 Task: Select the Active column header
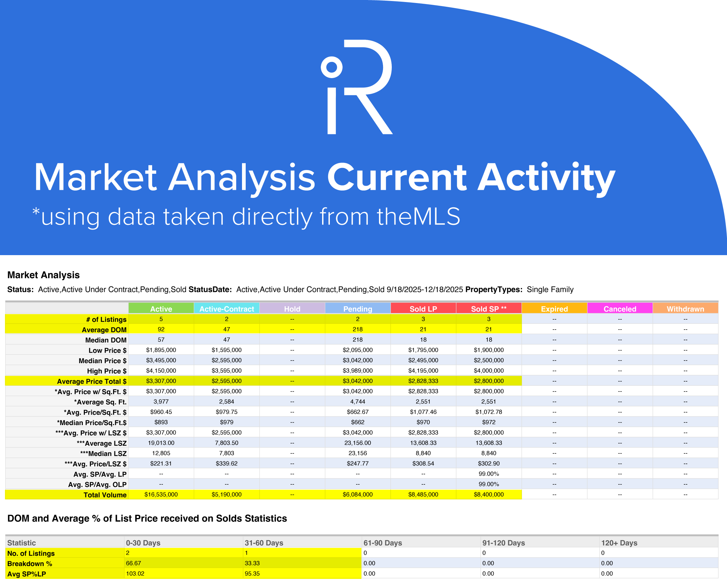[161, 309]
